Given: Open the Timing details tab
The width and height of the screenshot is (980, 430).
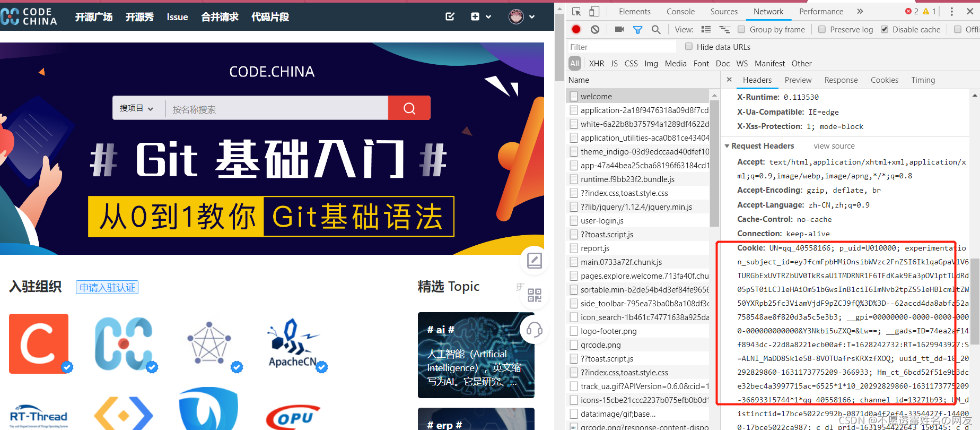Looking at the screenshot, I should [x=923, y=80].
